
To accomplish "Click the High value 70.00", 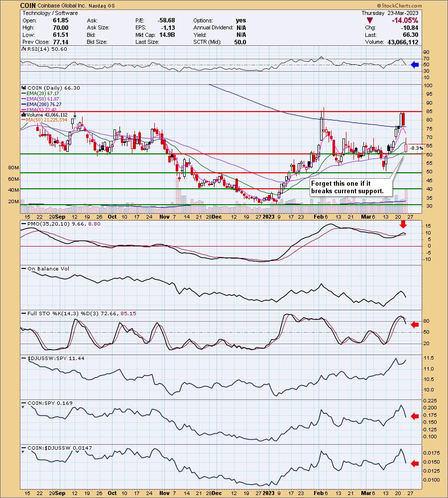I will point(61,27).
